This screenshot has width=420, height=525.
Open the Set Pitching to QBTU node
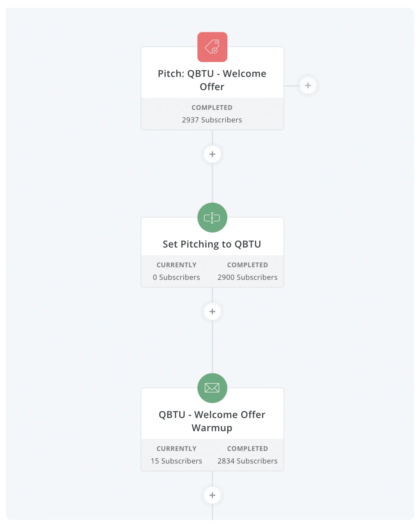212,244
